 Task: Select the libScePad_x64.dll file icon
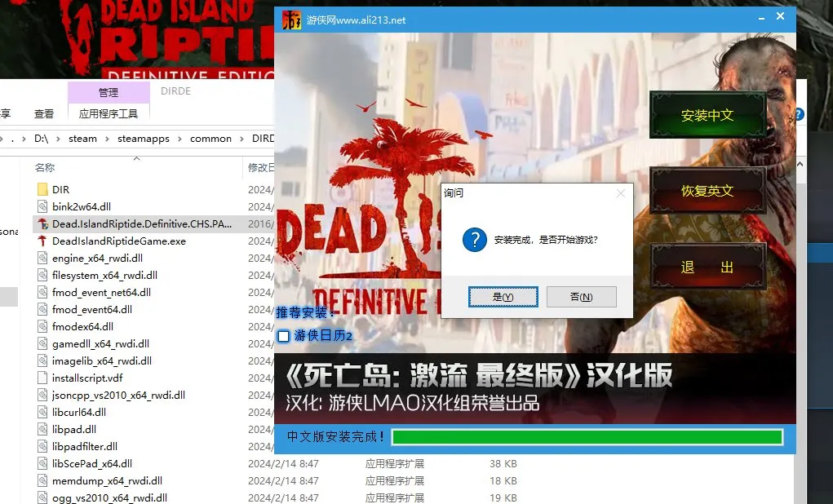tap(42, 464)
